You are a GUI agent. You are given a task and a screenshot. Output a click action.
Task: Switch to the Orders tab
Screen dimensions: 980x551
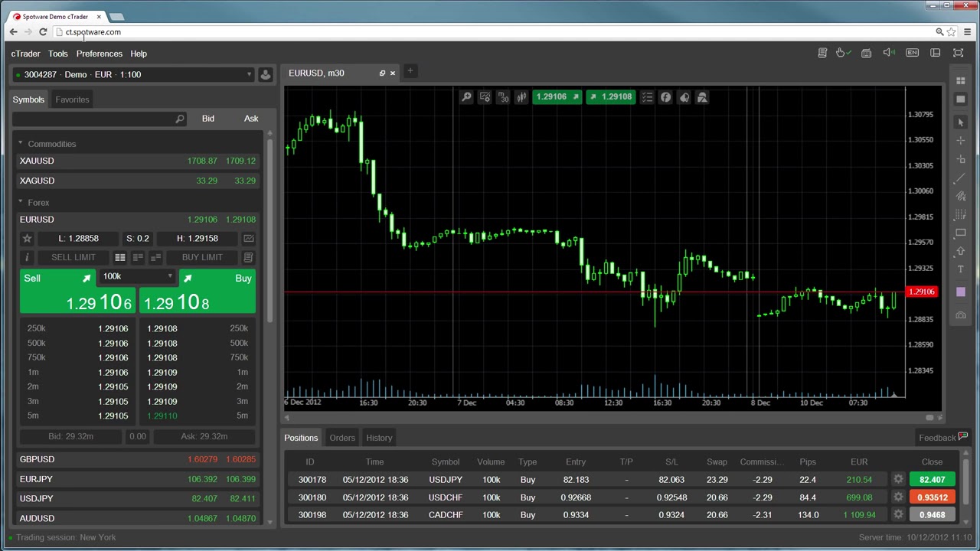pyautogui.click(x=342, y=438)
